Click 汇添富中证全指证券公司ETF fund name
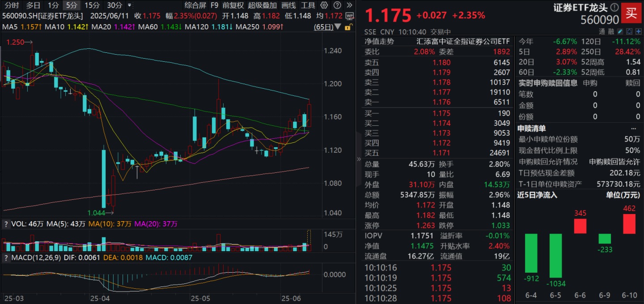 (463, 41)
